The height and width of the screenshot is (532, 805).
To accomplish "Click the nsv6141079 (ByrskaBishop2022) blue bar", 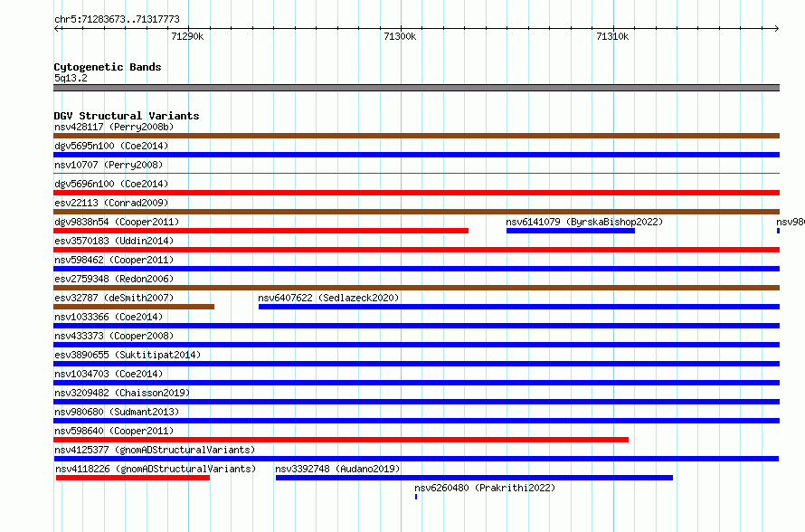I will [571, 231].
